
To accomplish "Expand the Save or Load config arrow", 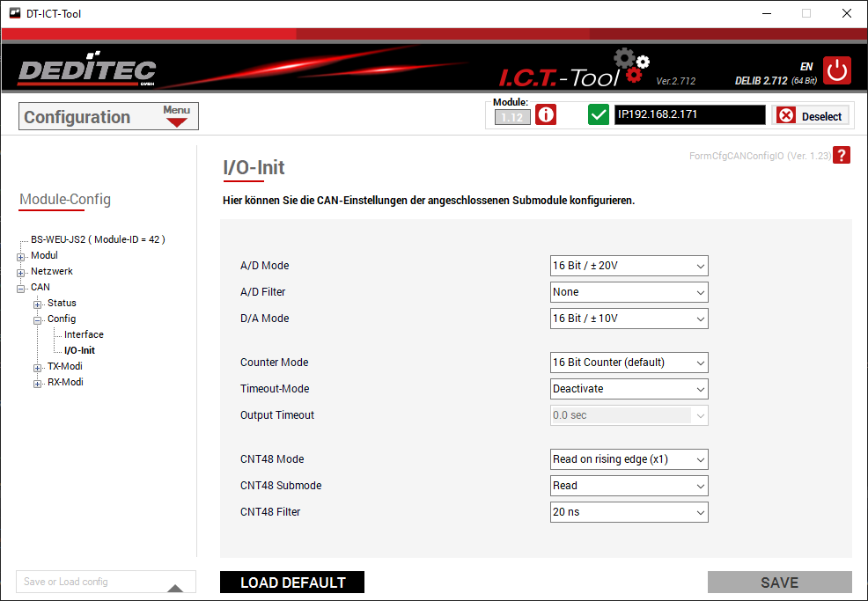I will [175, 587].
